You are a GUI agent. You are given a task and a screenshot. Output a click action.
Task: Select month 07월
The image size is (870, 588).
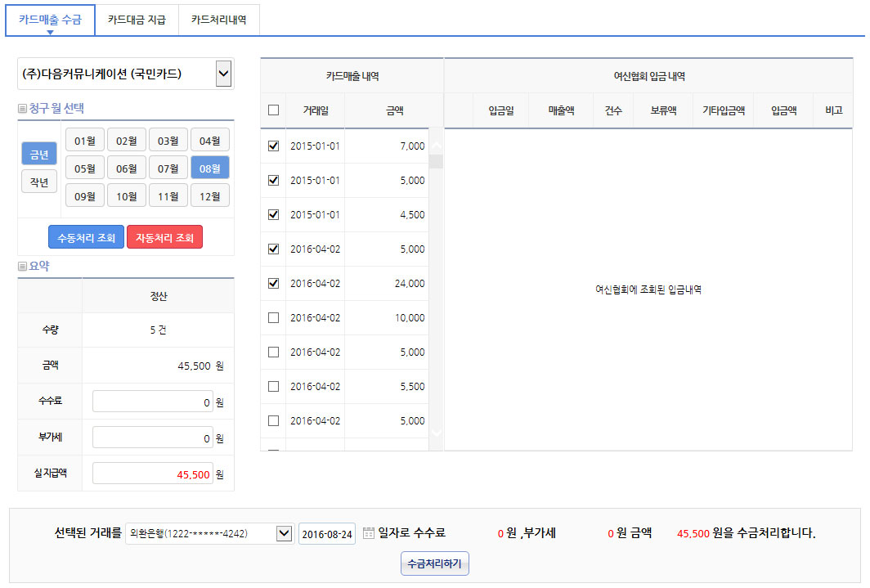pyautogui.click(x=168, y=168)
